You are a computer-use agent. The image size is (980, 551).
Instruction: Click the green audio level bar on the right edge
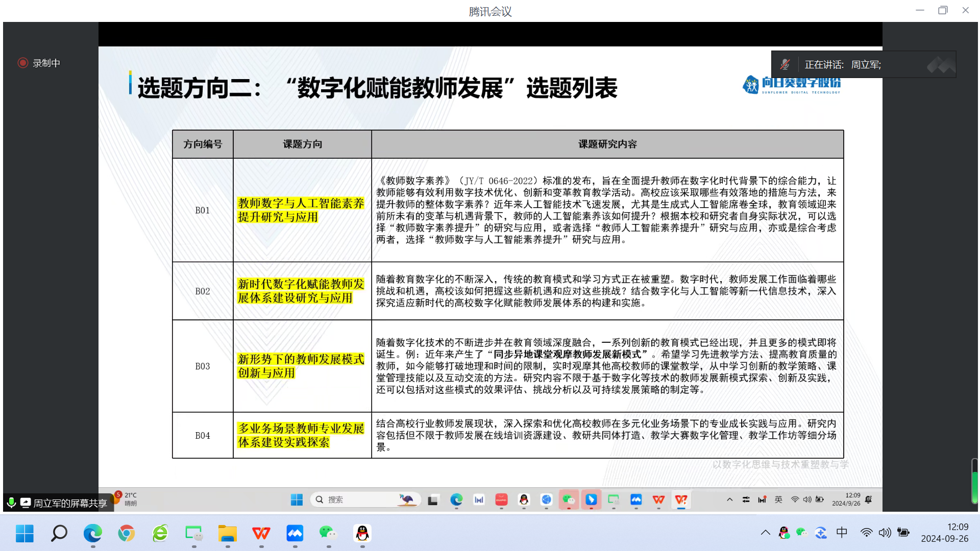974,482
